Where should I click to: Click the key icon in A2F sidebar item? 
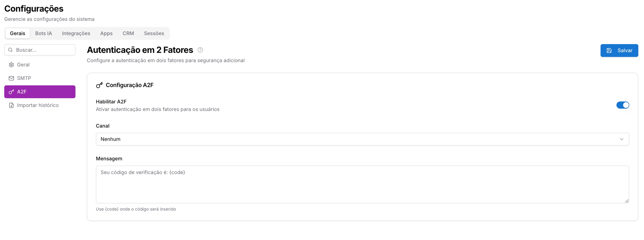pyautogui.click(x=11, y=92)
